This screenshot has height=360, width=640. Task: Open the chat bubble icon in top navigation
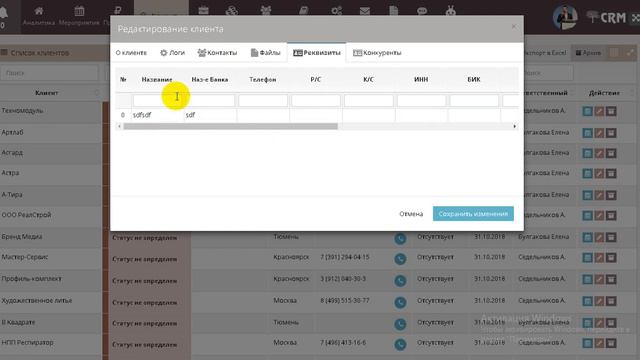422,11
